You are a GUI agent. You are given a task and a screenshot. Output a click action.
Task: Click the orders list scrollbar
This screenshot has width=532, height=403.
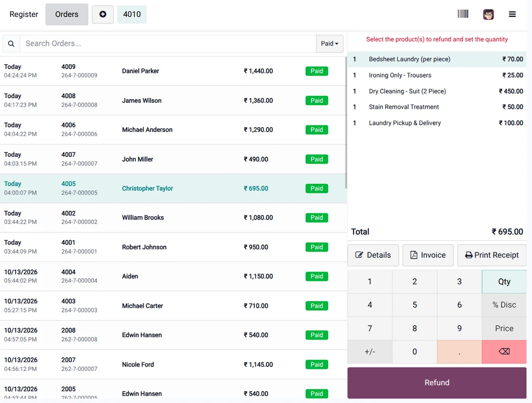pos(346,122)
